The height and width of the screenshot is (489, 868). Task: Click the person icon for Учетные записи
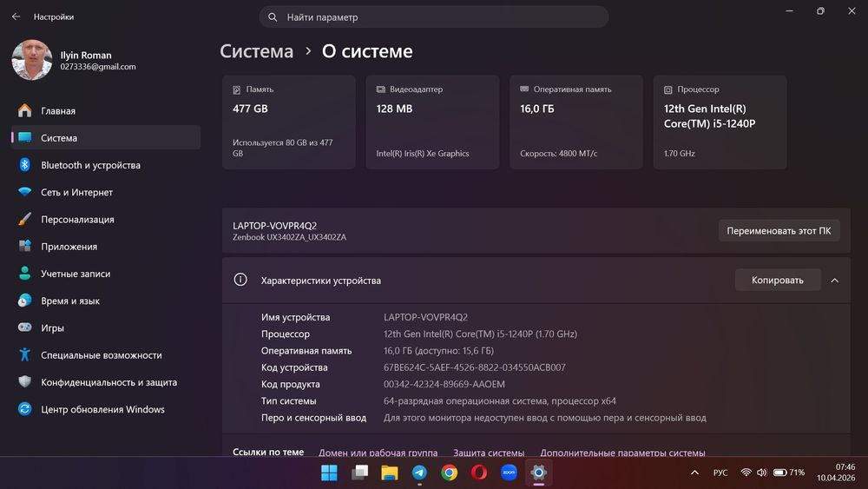click(x=24, y=273)
